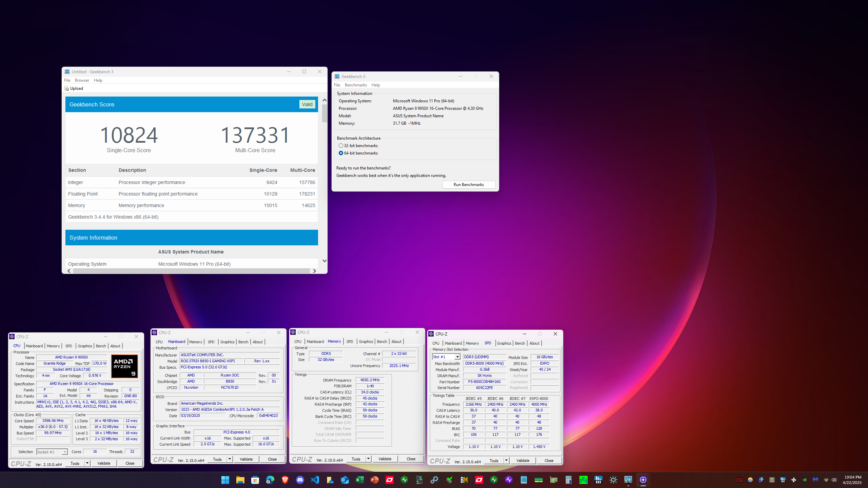
Task: Click the ROG STRIX B850-I GAMING WIFI model field
Action: click(212, 361)
